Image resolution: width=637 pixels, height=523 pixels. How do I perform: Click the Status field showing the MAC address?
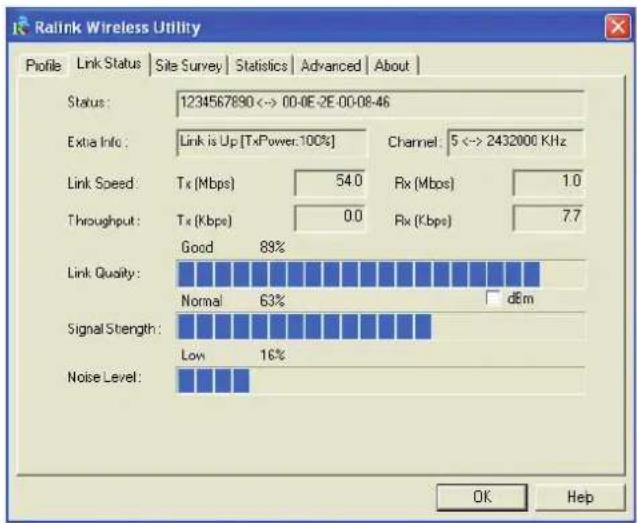coord(381,103)
